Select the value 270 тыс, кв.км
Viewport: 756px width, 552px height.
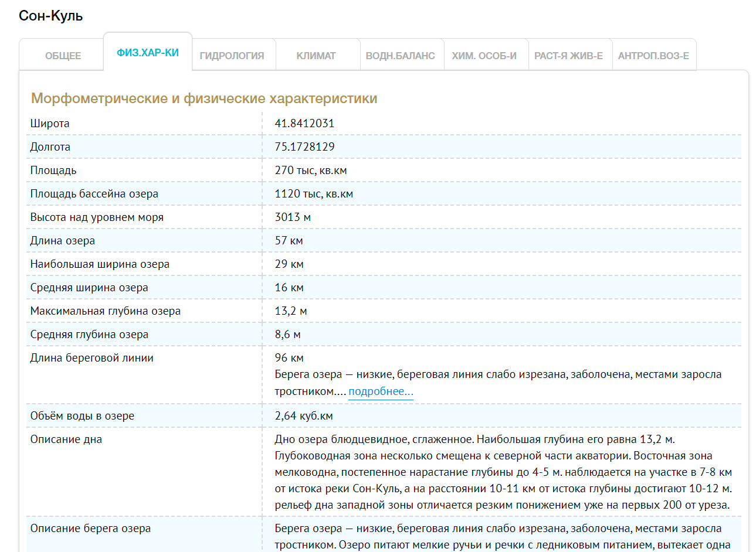[311, 171]
